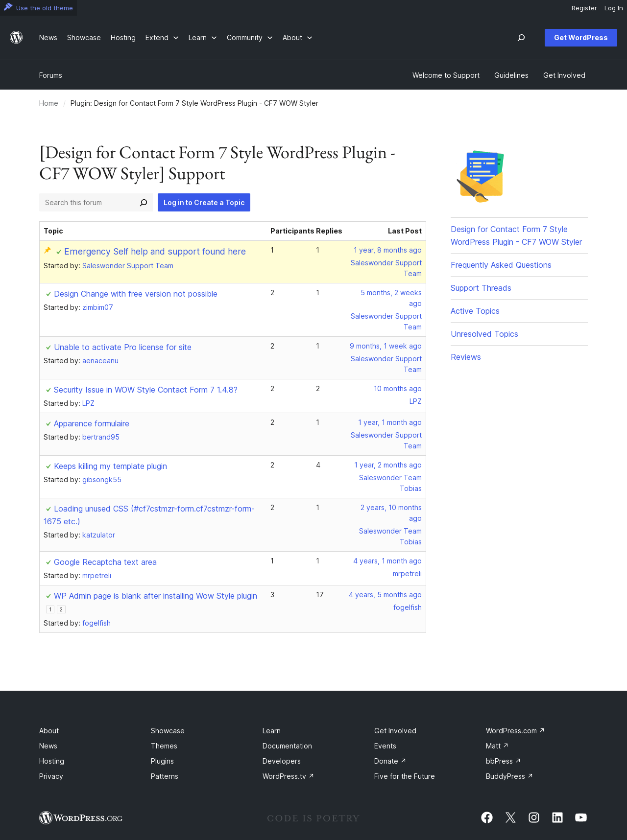
Task: Open the Showcase menu item
Action: (84, 38)
